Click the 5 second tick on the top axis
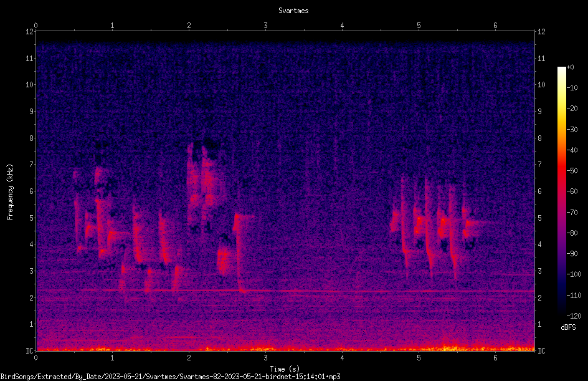 point(419,26)
